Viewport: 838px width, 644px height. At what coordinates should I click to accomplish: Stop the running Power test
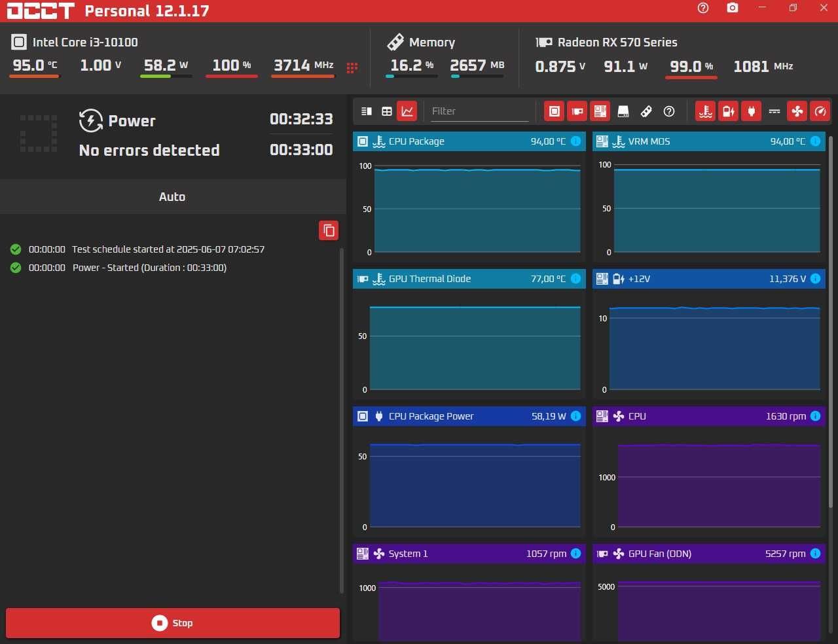(173, 623)
